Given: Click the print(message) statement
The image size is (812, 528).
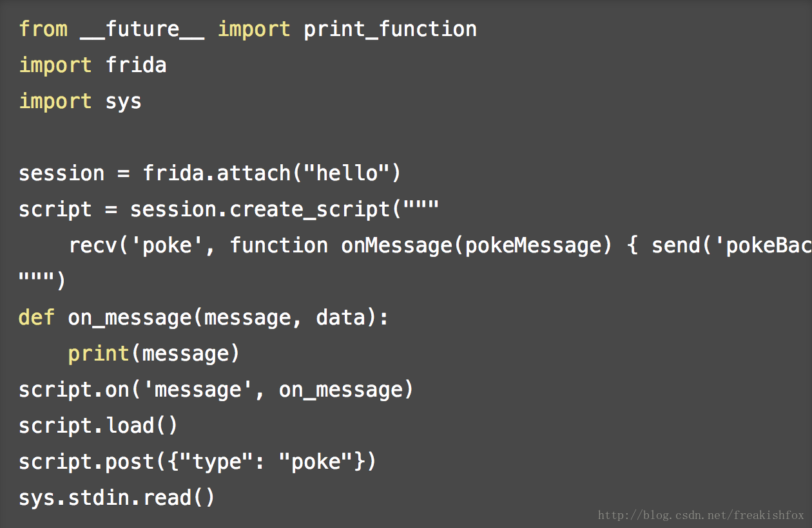Looking at the screenshot, I should click(153, 354).
